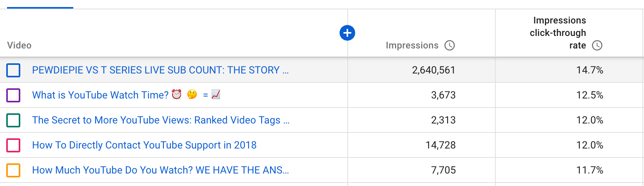Click the blue plus add-metric icon
The image size is (644, 186).
tap(347, 33)
